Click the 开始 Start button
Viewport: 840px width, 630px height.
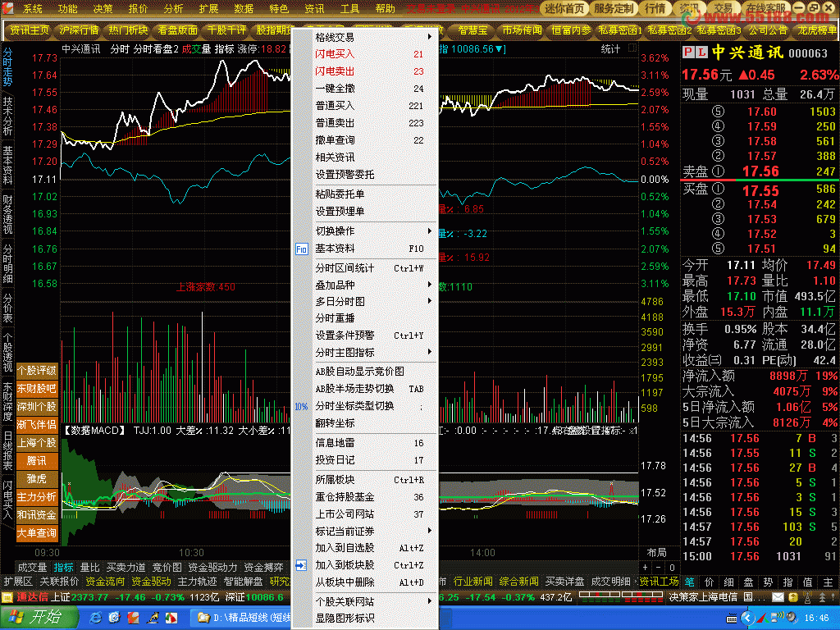[x=39, y=618]
